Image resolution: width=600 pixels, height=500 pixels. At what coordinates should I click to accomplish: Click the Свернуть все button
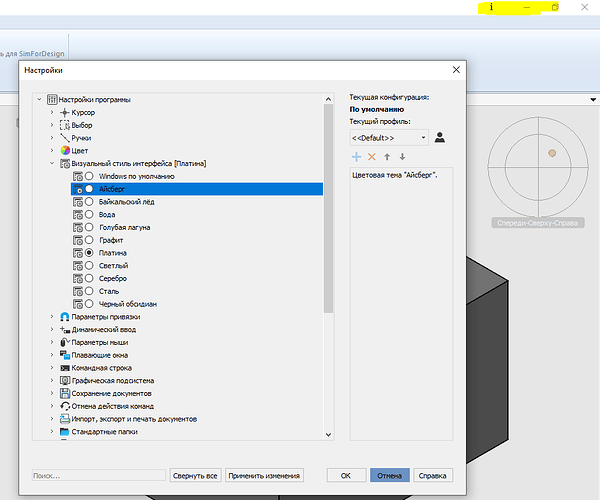coord(195,476)
